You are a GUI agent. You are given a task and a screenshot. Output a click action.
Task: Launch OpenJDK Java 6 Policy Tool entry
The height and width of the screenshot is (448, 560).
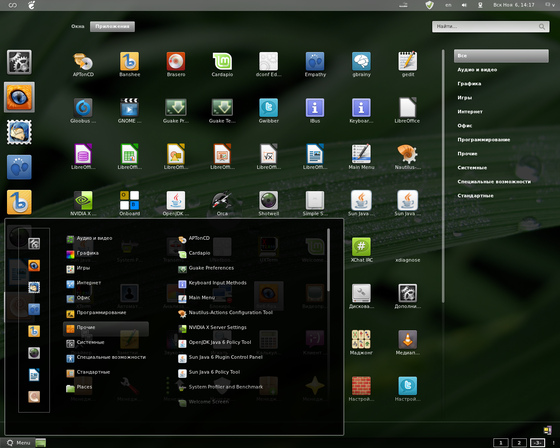[x=215, y=343]
